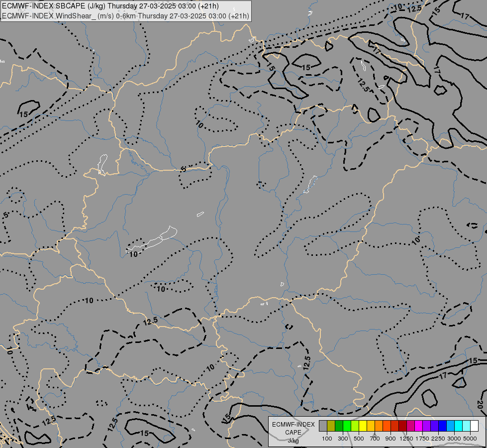Click the 500 legend value
The image size is (487, 448).
(359, 439)
